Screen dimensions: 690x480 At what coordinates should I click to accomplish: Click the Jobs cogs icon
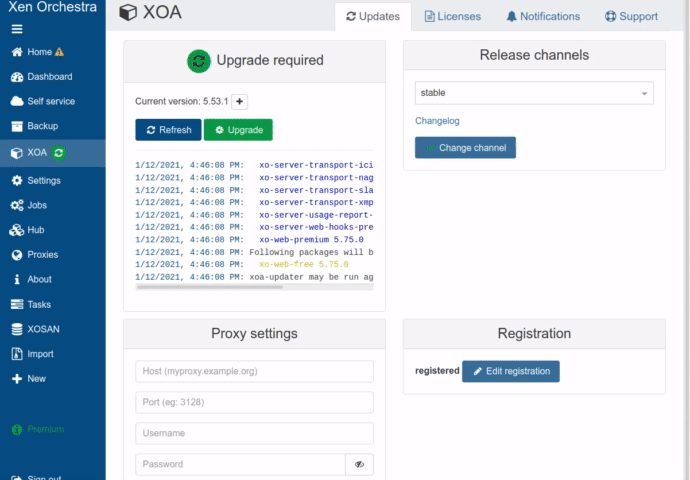tap(17, 205)
